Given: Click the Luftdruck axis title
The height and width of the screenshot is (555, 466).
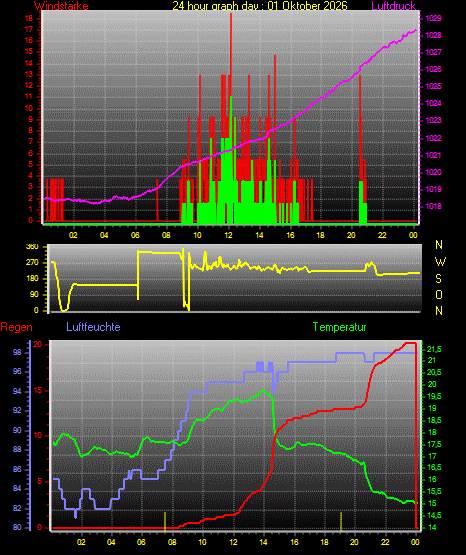Looking at the screenshot, I should pos(393,6).
